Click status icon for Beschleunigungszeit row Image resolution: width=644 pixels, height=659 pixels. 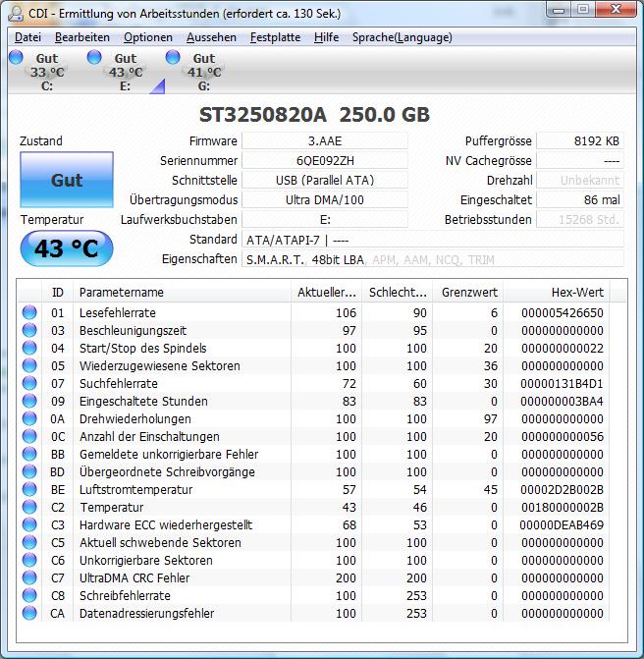(x=29, y=330)
